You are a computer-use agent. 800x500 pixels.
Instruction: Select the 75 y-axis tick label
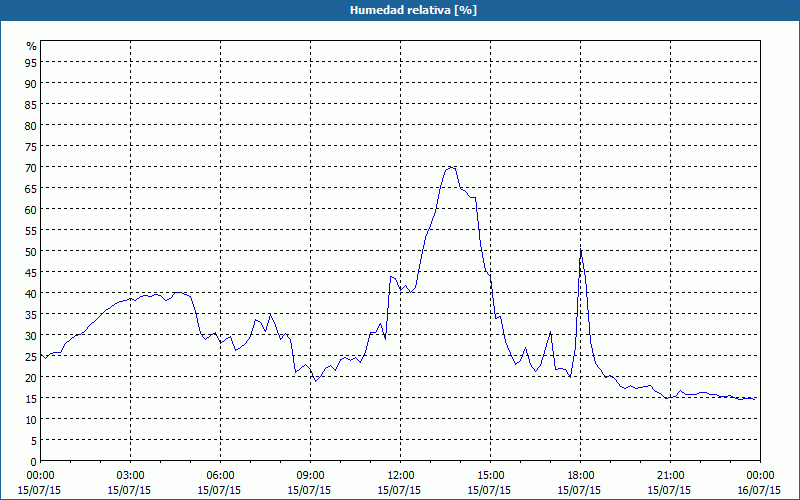[31, 146]
